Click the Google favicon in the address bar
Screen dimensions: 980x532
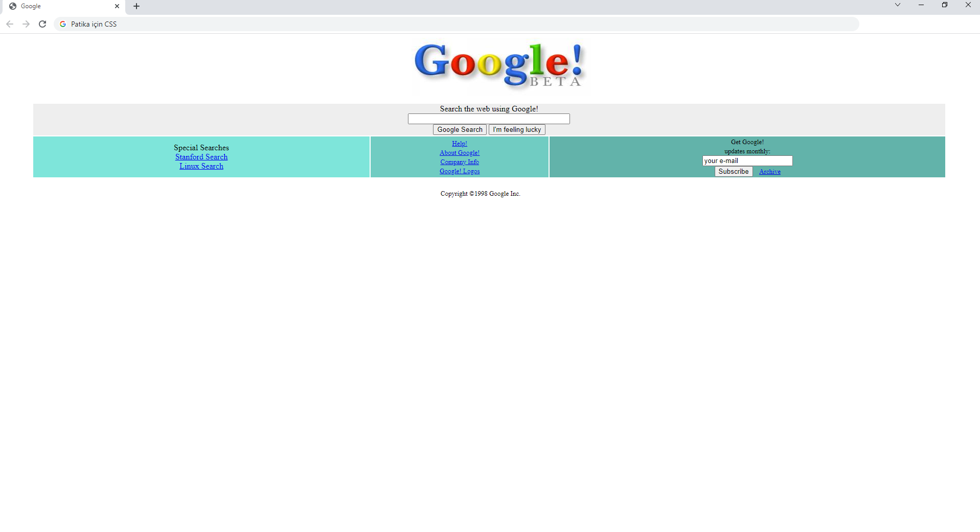tap(62, 24)
